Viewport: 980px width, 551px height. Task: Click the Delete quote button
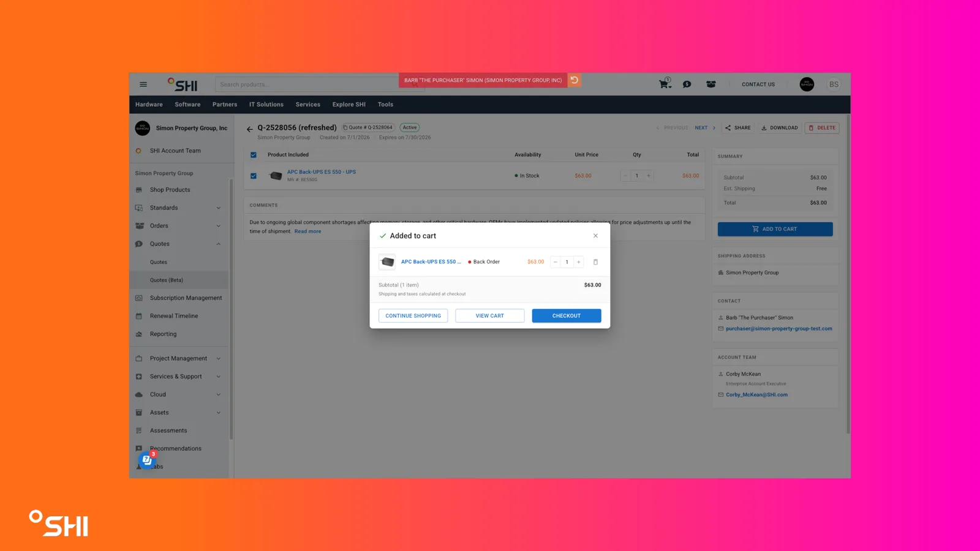822,128
